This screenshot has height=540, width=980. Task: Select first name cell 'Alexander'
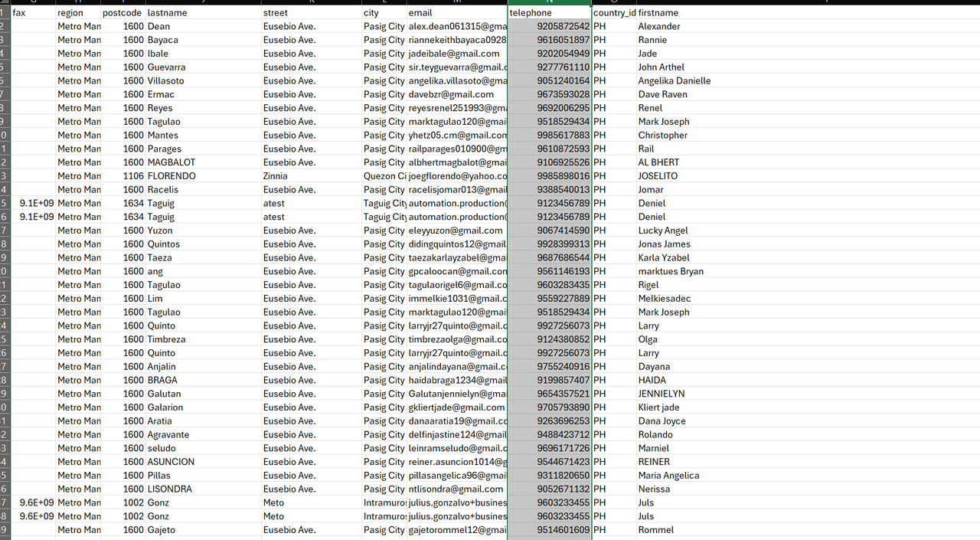808,26
